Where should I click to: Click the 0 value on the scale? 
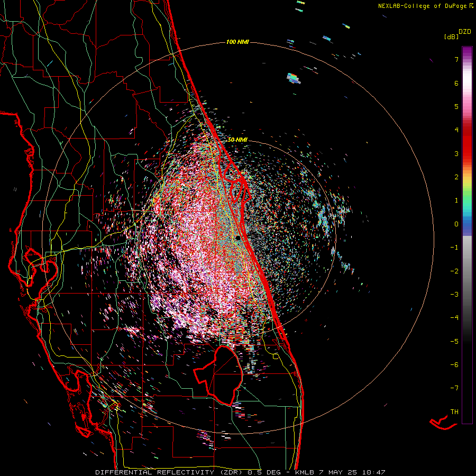coord(456,224)
